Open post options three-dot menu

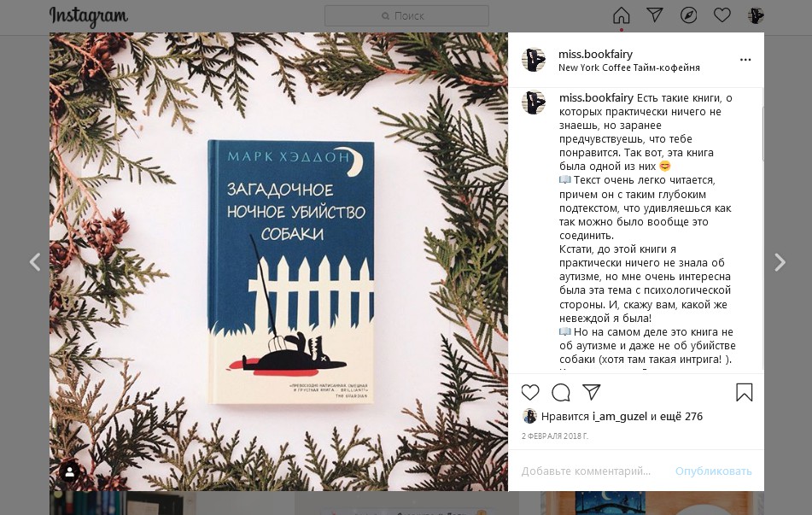(745, 60)
